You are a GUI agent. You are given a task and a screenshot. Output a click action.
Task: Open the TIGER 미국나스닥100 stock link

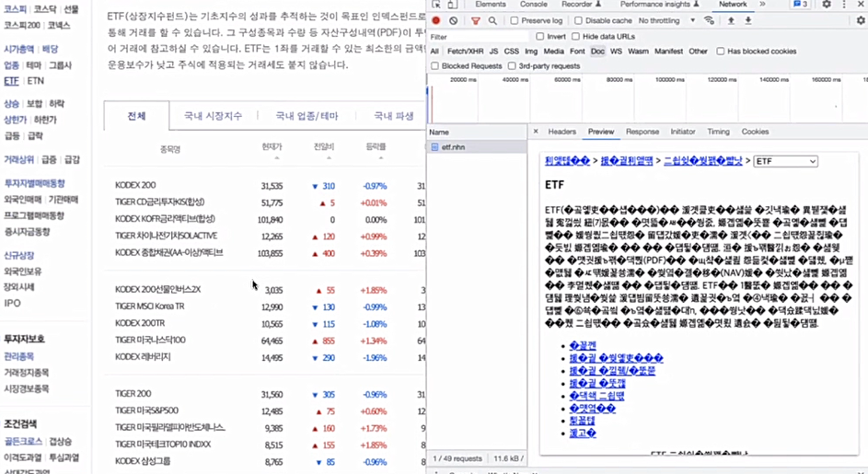150,340
